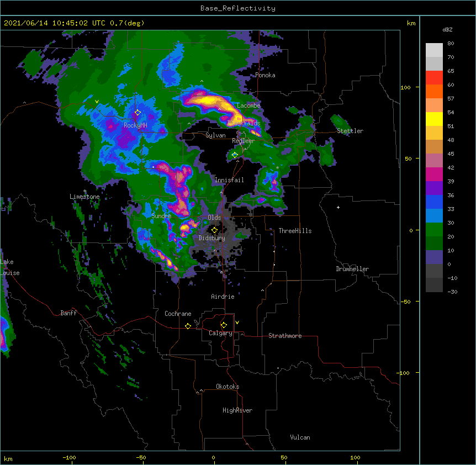Click the -30 value on the dBZ legend
The height and width of the screenshot is (465, 476).
click(x=452, y=292)
